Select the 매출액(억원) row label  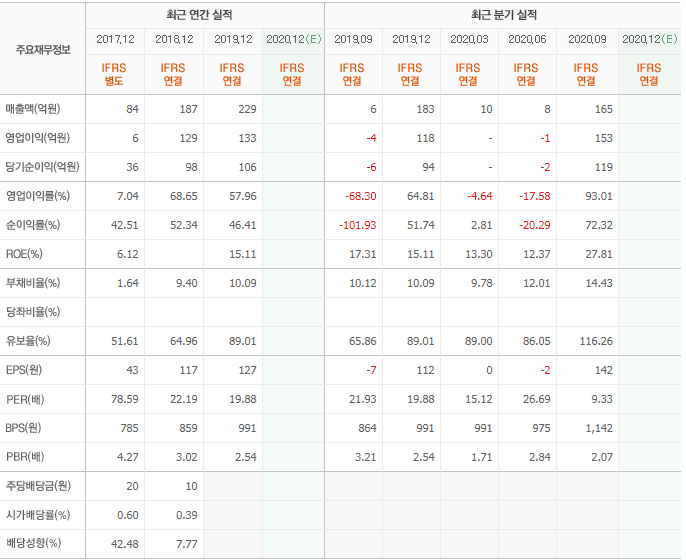(x=33, y=109)
